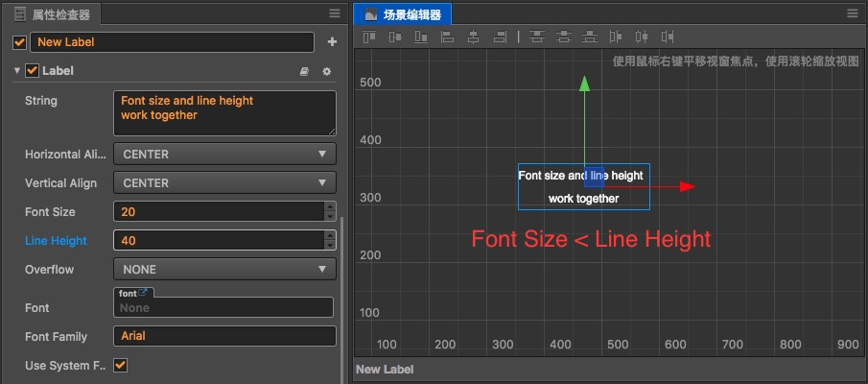
Task: Click the distribute vertical centers icon
Action: (564, 37)
